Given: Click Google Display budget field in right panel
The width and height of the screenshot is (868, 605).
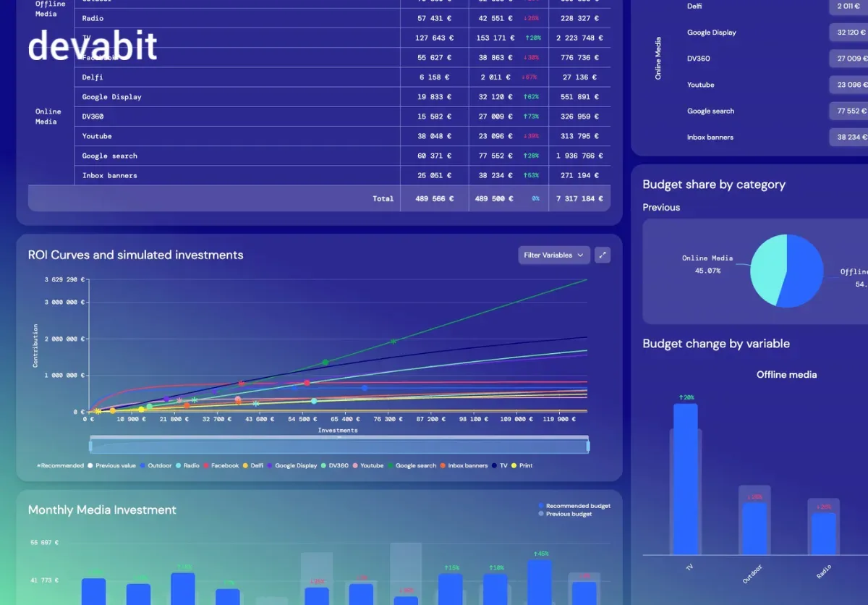Looking at the screenshot, I should 848,33.
